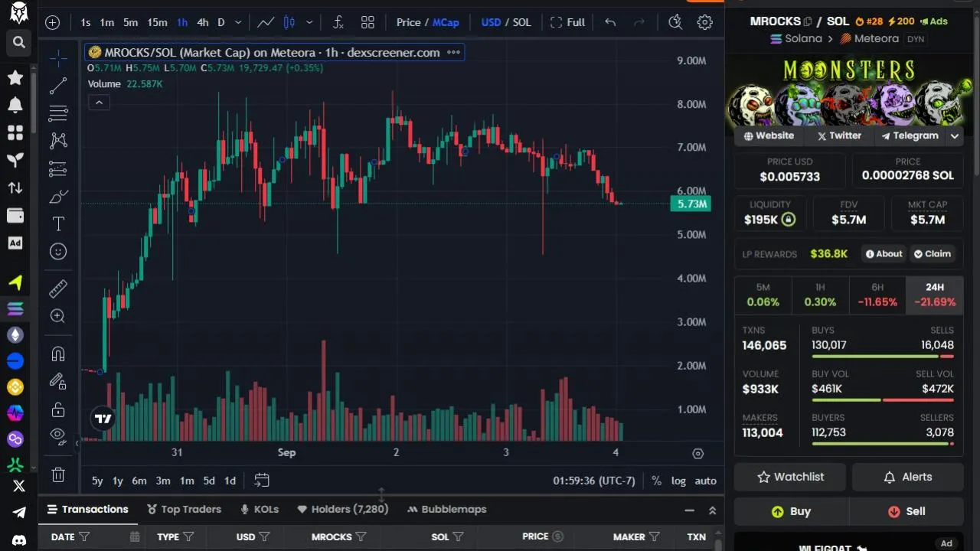The width and height of the screenshot is (980, 551).
Task: Open MROCKS column filter
Action: click(361, 537)
